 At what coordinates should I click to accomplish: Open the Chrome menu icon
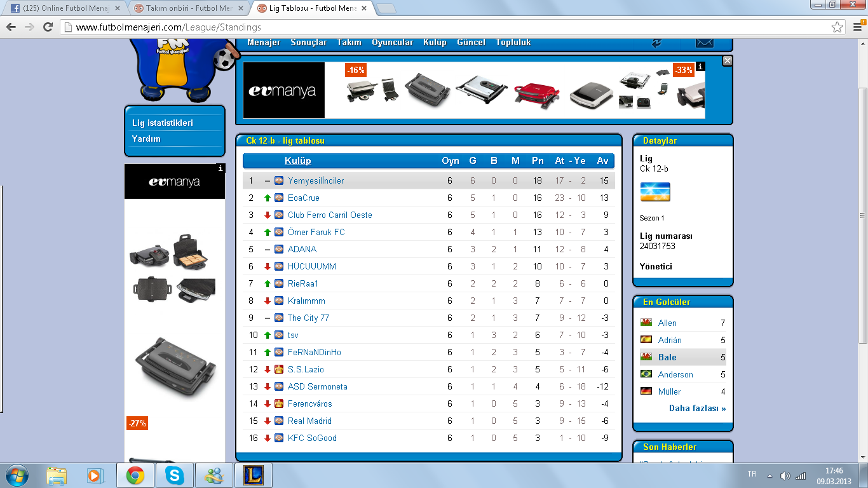point(855,27)
